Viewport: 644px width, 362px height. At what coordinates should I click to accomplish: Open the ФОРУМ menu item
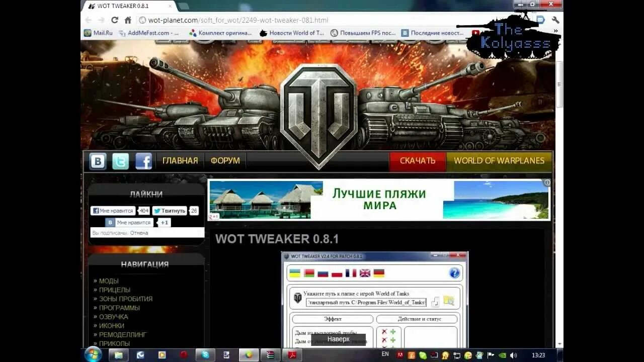click(x=225, y=161)
